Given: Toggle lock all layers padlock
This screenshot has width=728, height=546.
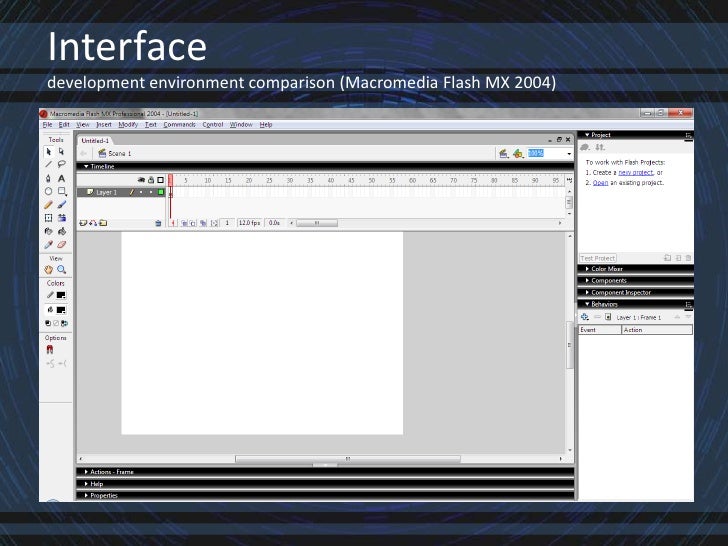Looking at the screenshot, I should tap(151, 180).
